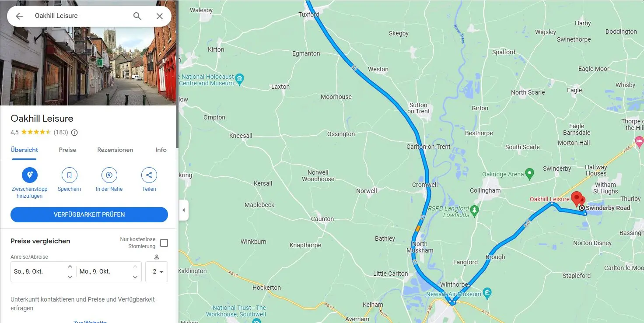Add stop via Zwischenstopp hinzufügen icon
The image size is (644, 323).
(30, 175)
